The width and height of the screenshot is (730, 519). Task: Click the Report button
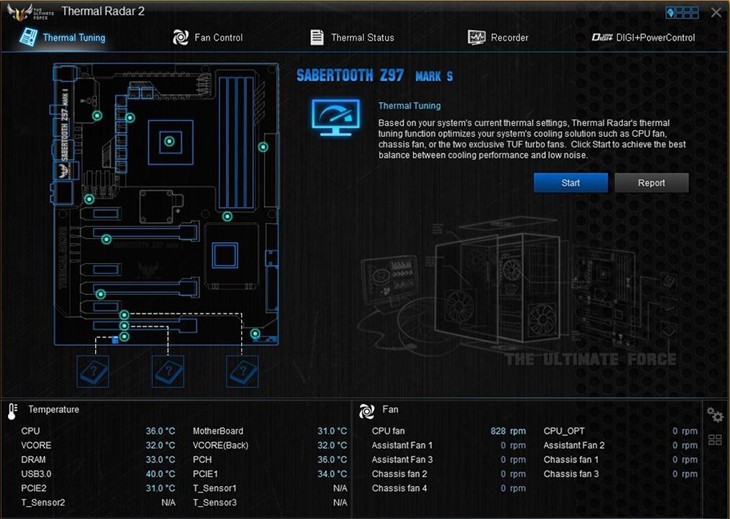pyautogui.click(x=651, y=183)
